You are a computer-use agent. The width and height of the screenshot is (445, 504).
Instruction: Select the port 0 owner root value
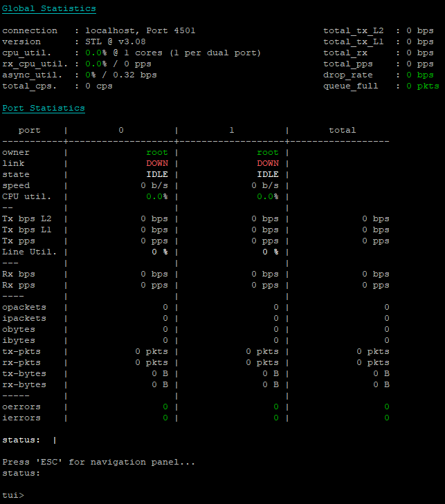tap(157, 152)
